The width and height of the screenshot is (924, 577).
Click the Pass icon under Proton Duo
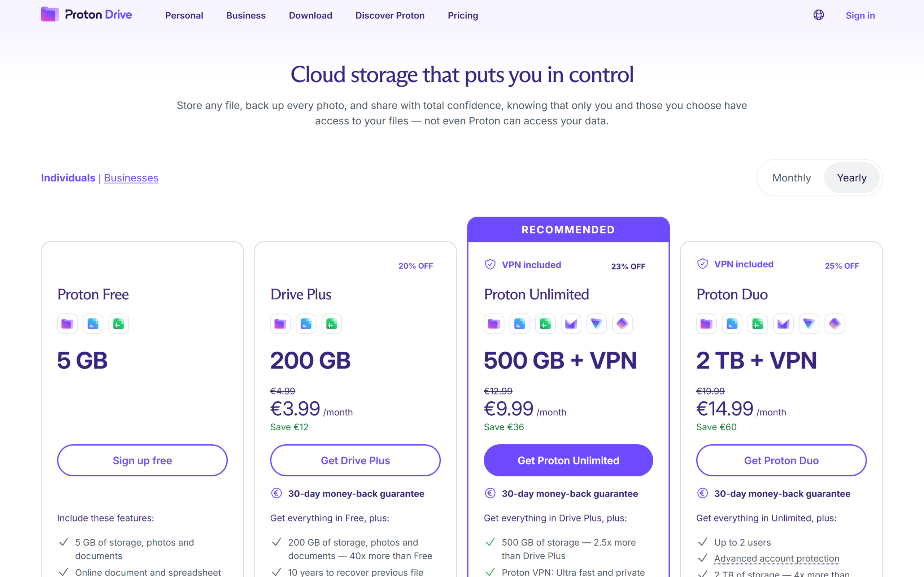point(834,324)
